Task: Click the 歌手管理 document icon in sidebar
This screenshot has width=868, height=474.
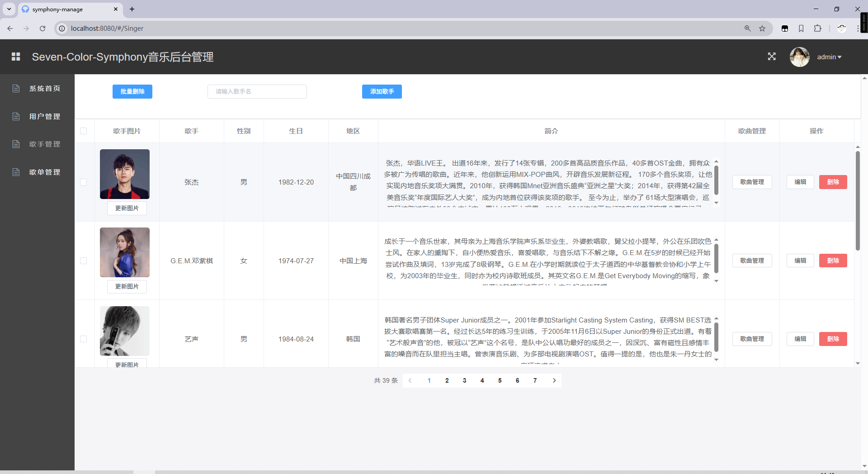Action: click(x=16, y=144)
